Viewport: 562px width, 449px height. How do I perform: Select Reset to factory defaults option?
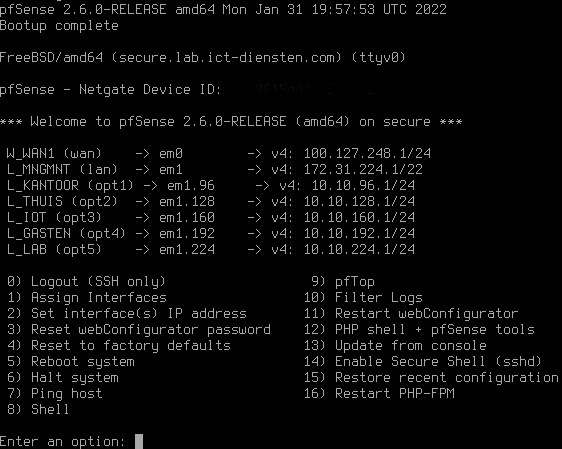(x=119, y=346)
